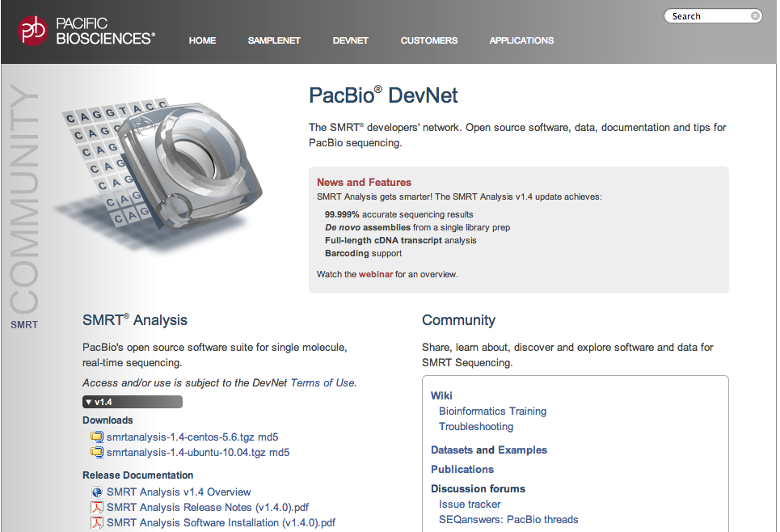
Task: Visit SEQanswers PacBio threads
Action: (508, 520)
